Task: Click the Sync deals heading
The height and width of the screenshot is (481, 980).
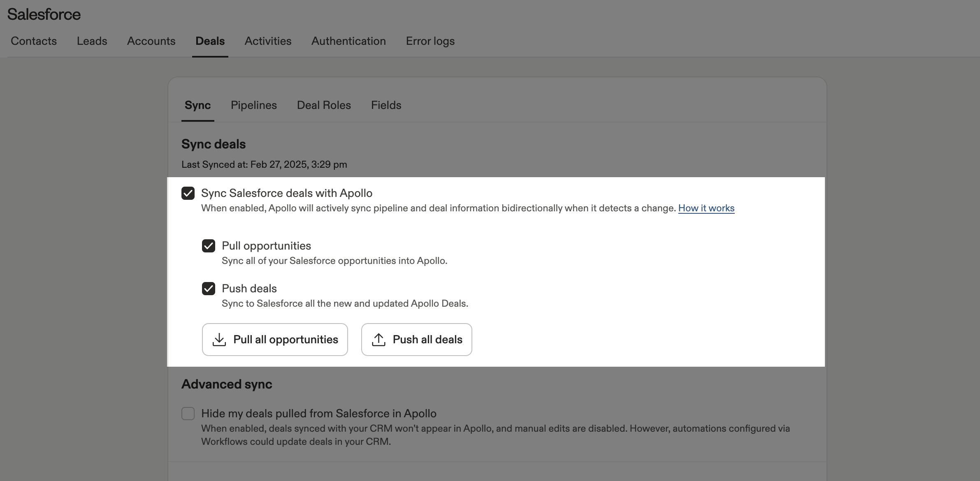Action: 214,144
